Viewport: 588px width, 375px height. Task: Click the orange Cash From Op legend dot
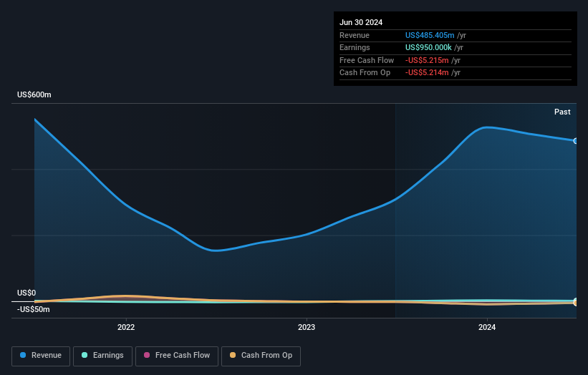pos(233,355)
